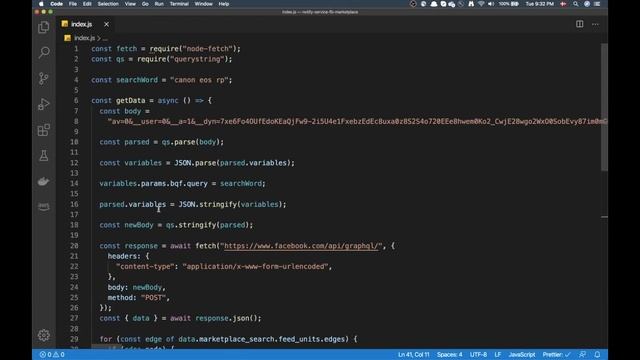The width and height of the screenshot is (640, 360).
Task: Open Source Control view
Action: click(44, 78)
